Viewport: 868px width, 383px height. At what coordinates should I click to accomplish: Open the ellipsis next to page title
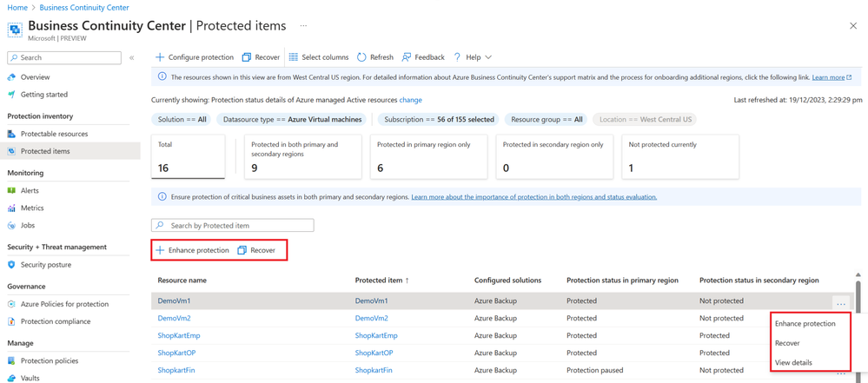pyautogui.click(x=303, y=25)
